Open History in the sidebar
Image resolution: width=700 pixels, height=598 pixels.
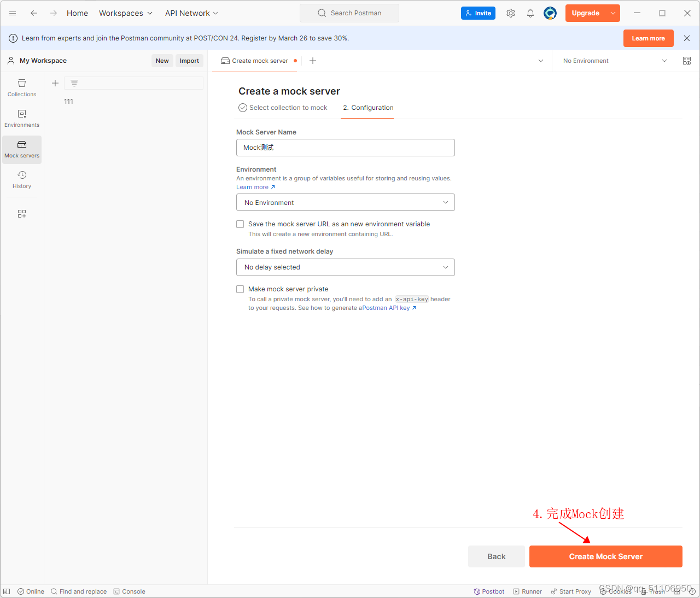pyautogui.click(x=22, y=180)
